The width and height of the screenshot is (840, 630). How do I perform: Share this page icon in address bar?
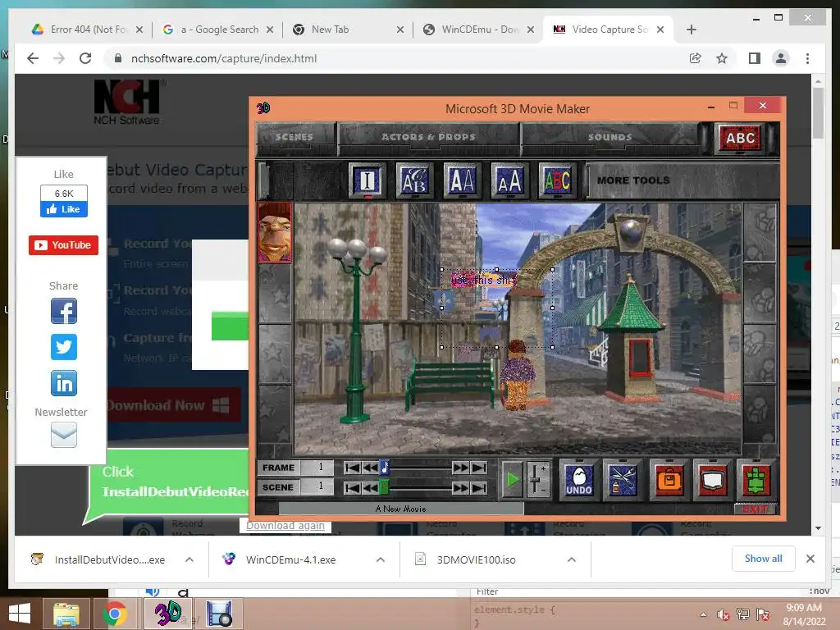(696, 58)
